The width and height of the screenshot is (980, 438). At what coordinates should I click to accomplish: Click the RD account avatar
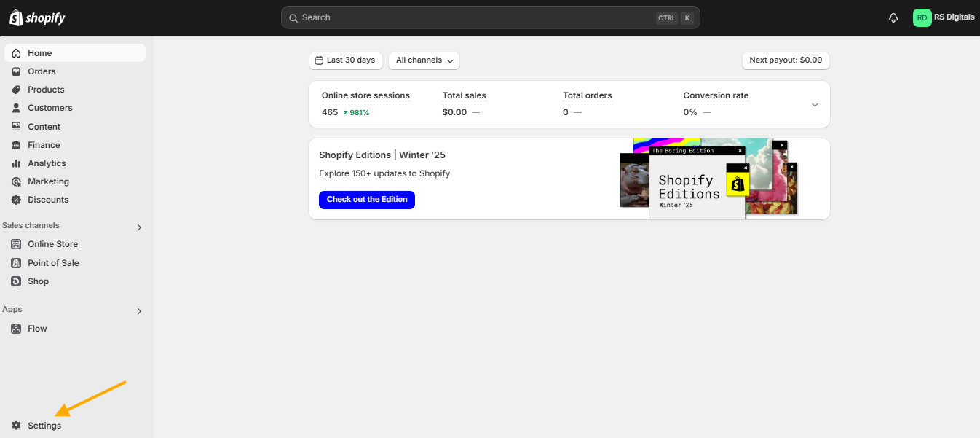(922, 17)
